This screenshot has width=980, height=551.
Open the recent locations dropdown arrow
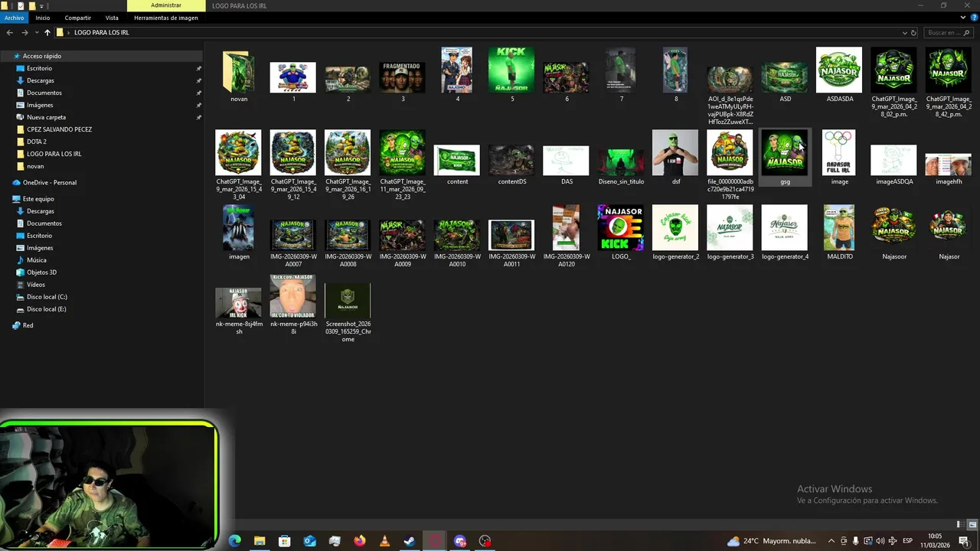click(36, 33)
